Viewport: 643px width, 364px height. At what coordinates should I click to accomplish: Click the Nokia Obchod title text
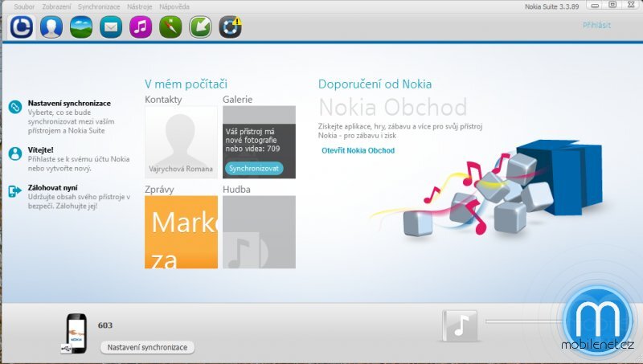tap(393, 108)
